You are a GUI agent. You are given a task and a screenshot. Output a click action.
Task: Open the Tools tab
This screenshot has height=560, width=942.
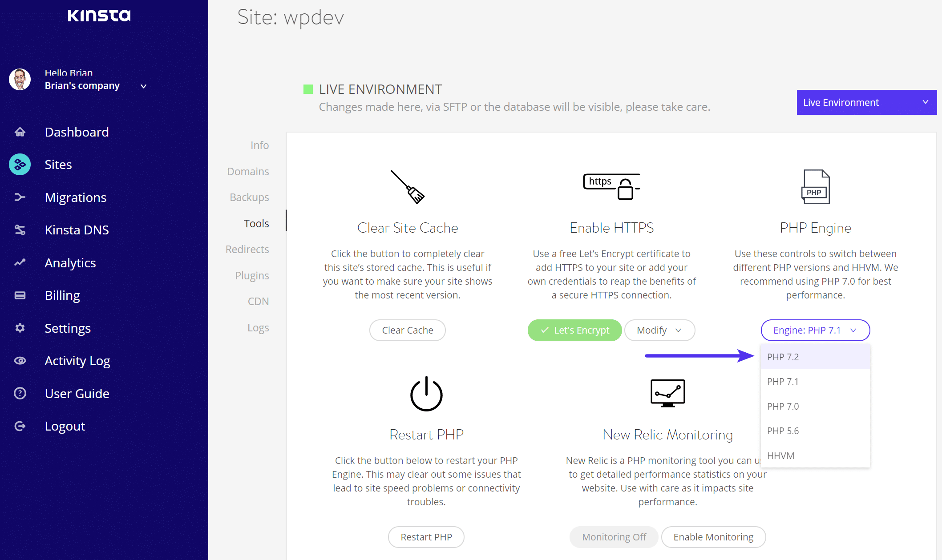(257, 223)
